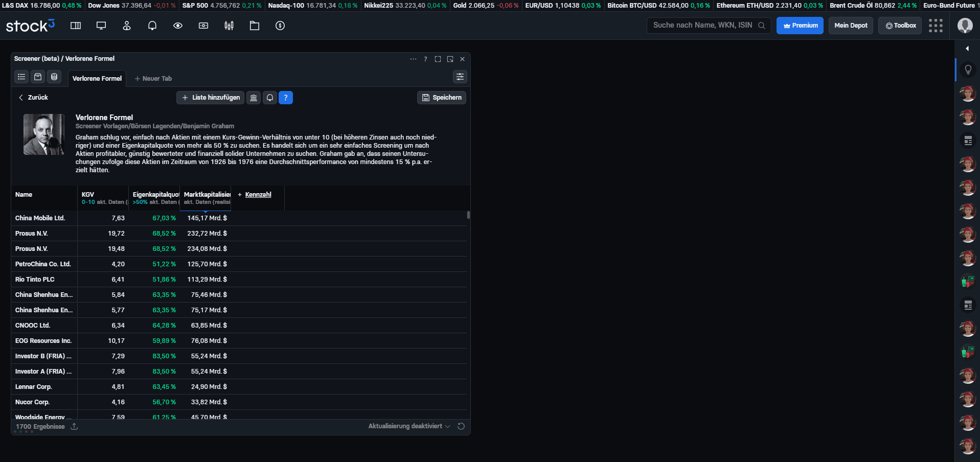
Task: Expand the Aktualisierung deaktiviert dropdown
Action: [409, 426]
